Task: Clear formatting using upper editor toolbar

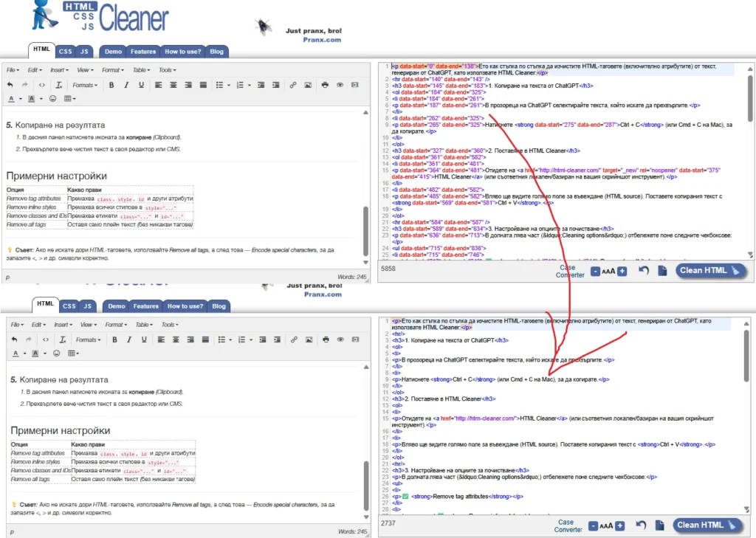Action: [x=59, y=85]
